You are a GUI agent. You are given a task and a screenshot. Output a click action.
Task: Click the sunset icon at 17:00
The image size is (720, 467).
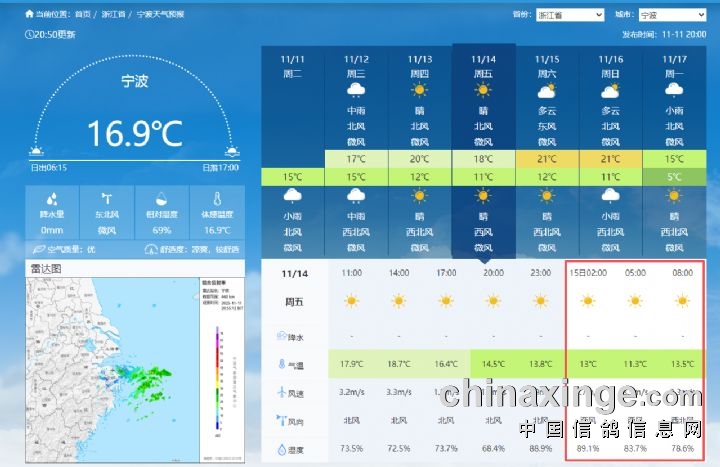231,153
